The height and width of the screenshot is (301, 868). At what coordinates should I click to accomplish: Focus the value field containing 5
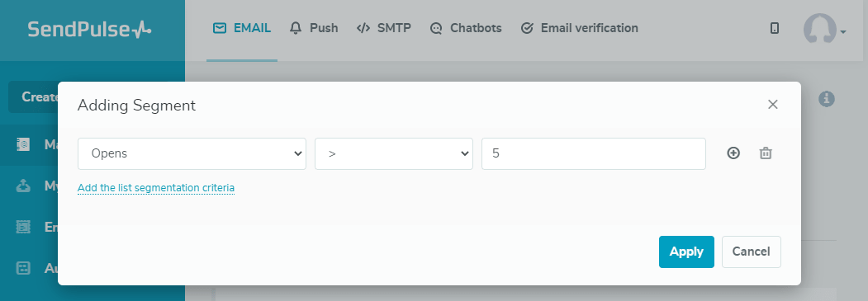point(594,153)
